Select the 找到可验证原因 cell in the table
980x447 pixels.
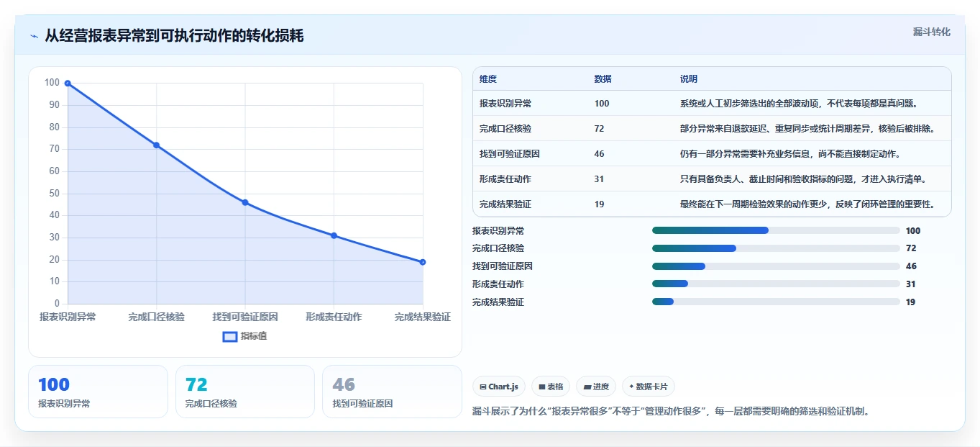coord(510,154)
